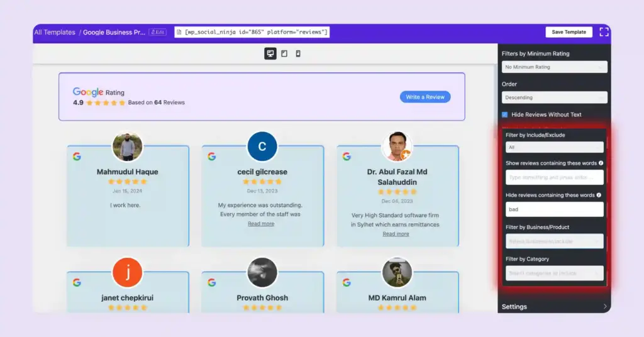Screen dimensions: 644x337
Task: Open Filter by Business/Product dropdown
Action: 555,241
